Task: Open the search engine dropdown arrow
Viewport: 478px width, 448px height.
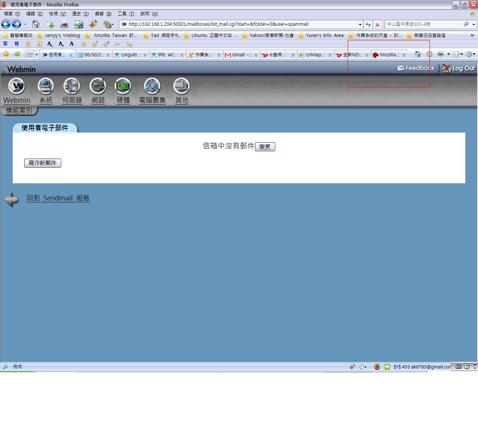Action: point(474,25)
